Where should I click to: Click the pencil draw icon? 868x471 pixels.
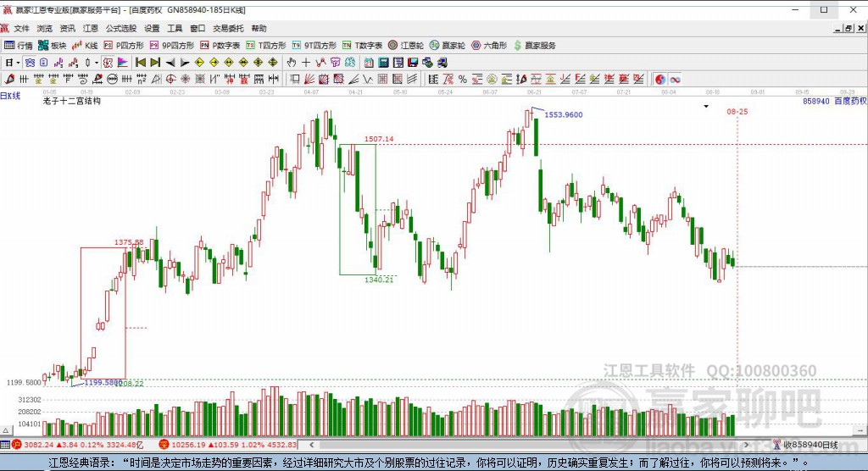tap(8, 80)
